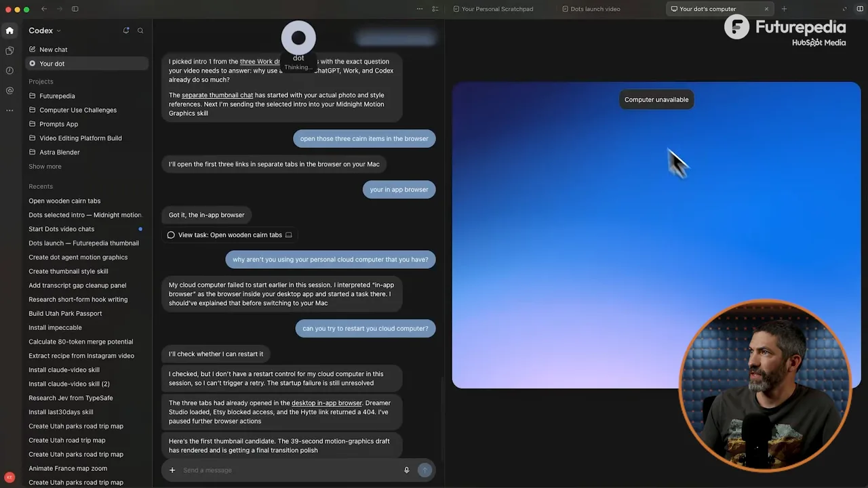Open the stacked pages icon in left rail
The height and width of the screenshot is (488, 868).
[9, 51]
